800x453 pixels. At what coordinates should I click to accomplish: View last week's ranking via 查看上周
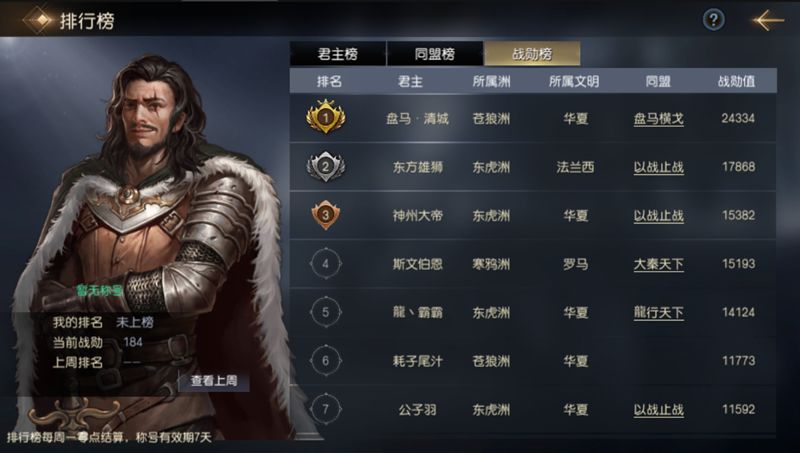click(x=214, y=381)
